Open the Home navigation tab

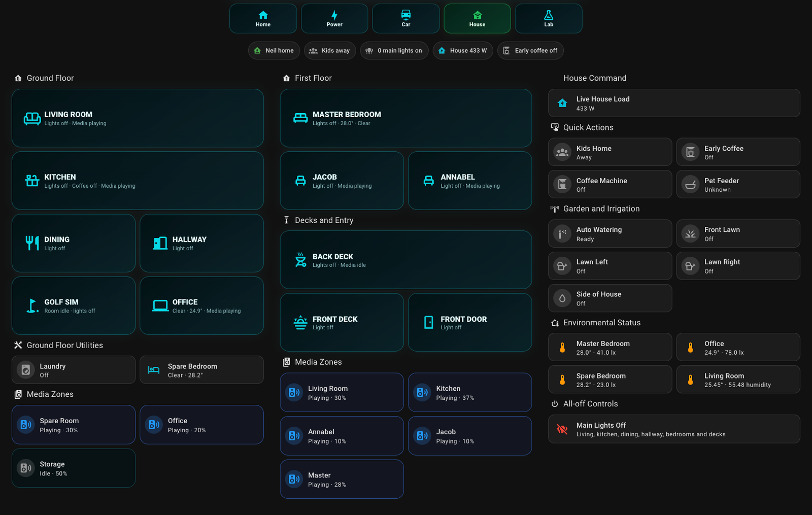click(x=263, y=19)
